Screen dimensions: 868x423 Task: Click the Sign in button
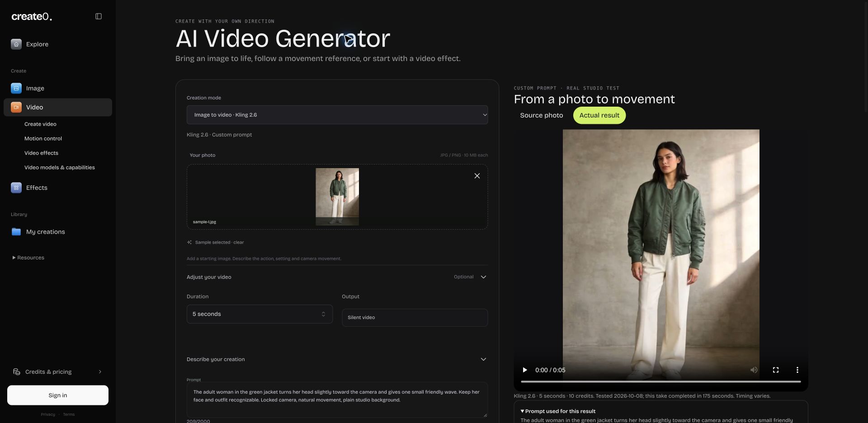tap(58, 395)
